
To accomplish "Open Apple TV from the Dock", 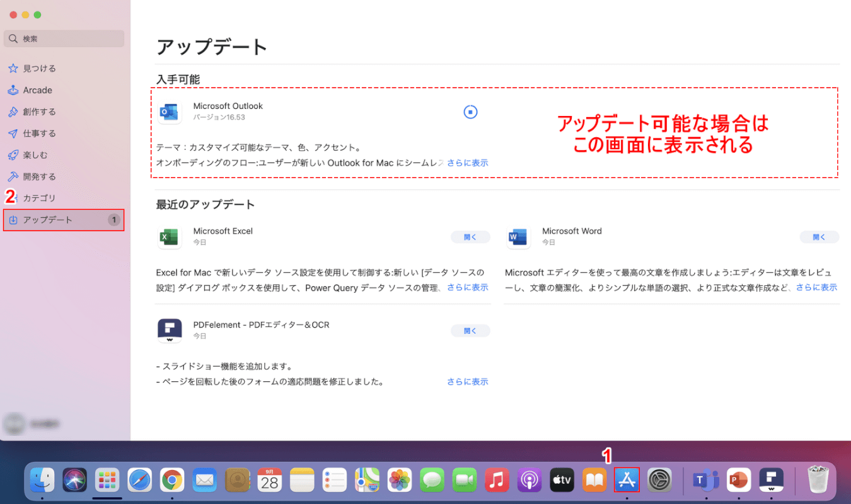I will coord(562,480).
